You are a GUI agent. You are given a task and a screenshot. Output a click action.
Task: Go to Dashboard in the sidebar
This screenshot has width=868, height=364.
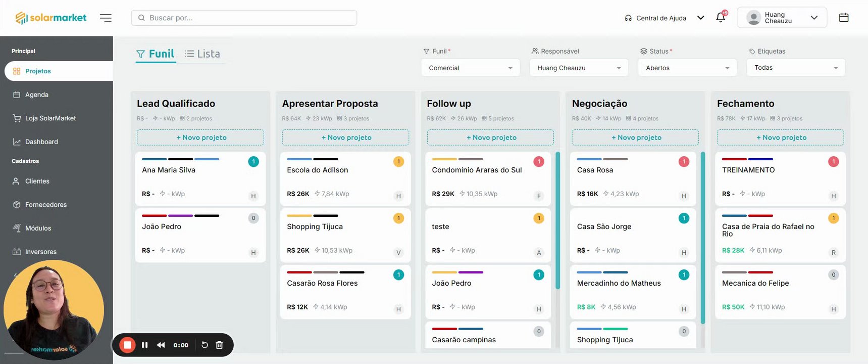click(x=41, y=142)
